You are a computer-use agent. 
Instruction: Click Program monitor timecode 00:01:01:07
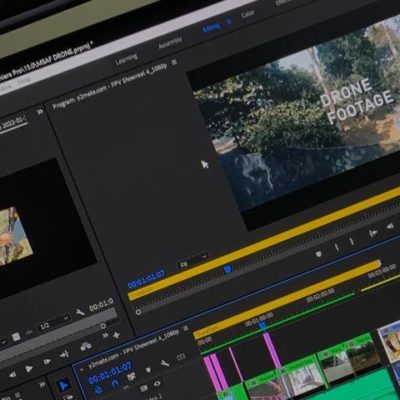tap(146, 279)
